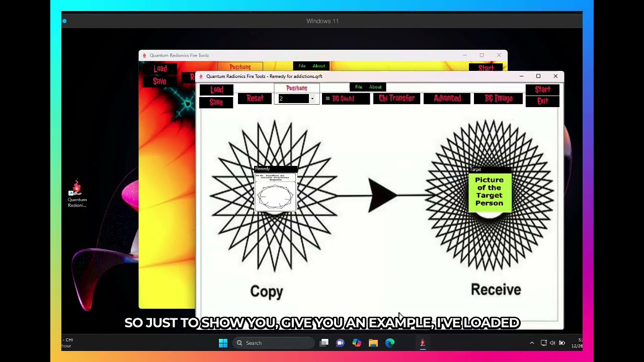Click Exit in front window
Image resolution: width=644 pixels, height=362 pixels.
[x=542, y=102]
